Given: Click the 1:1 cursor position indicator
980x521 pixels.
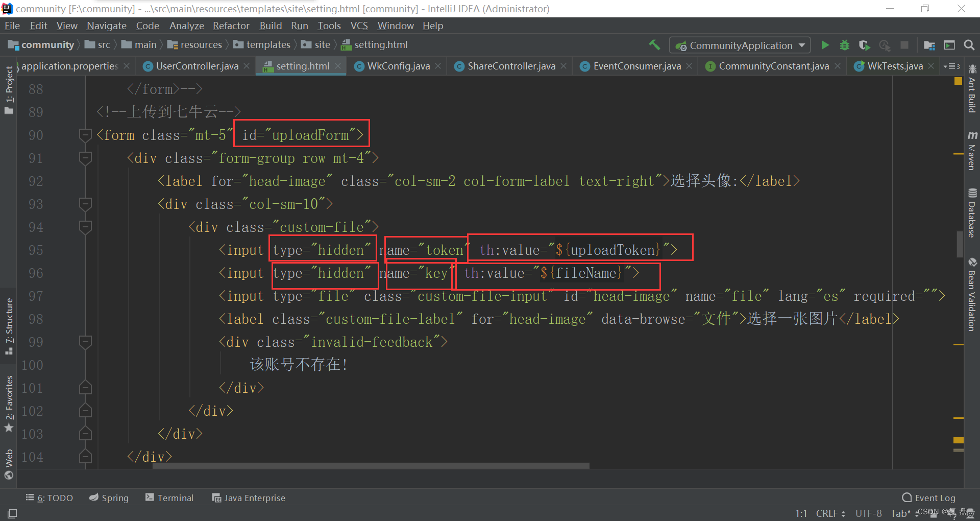Looking at the screenshot, I should pyautogui.click(x=801, y=513).
